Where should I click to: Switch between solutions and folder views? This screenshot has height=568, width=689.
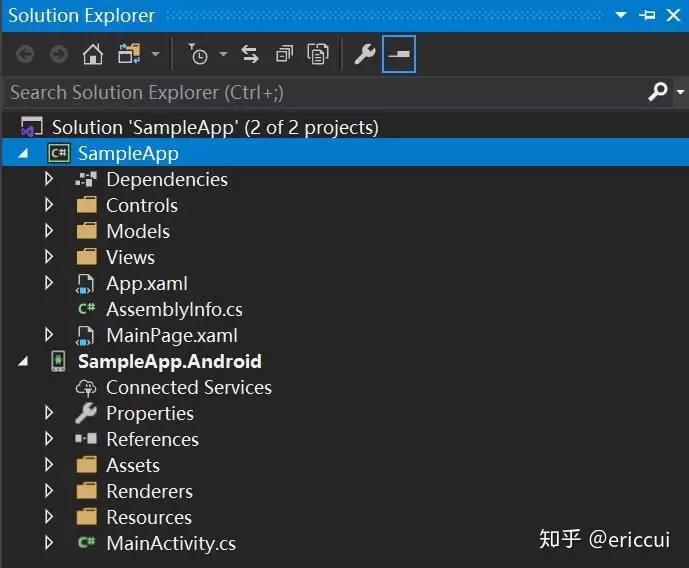(x=129, y=54)
